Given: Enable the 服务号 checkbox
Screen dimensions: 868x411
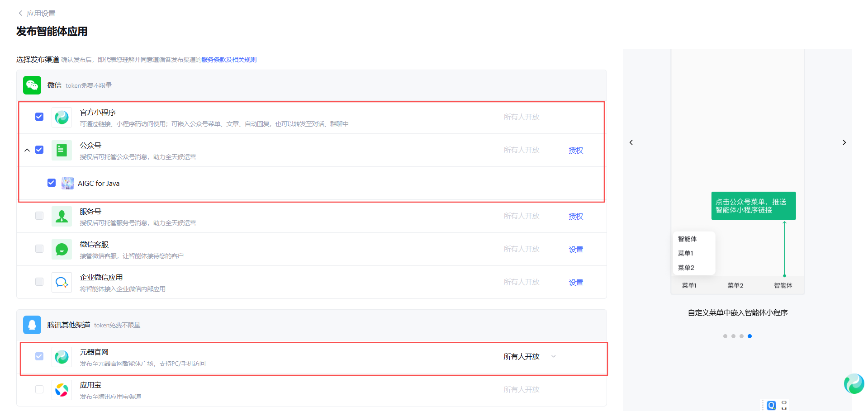Looking at the screenshot, I should click(39, 216).
